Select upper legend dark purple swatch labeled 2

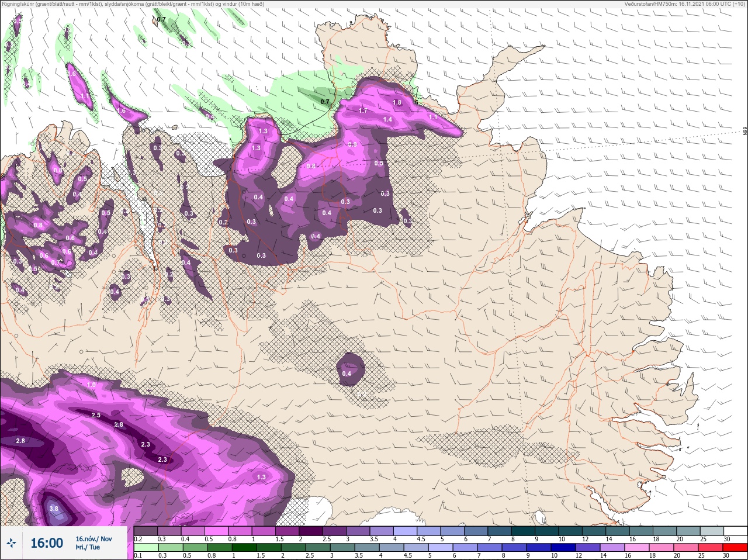click(x=311, y=532)
